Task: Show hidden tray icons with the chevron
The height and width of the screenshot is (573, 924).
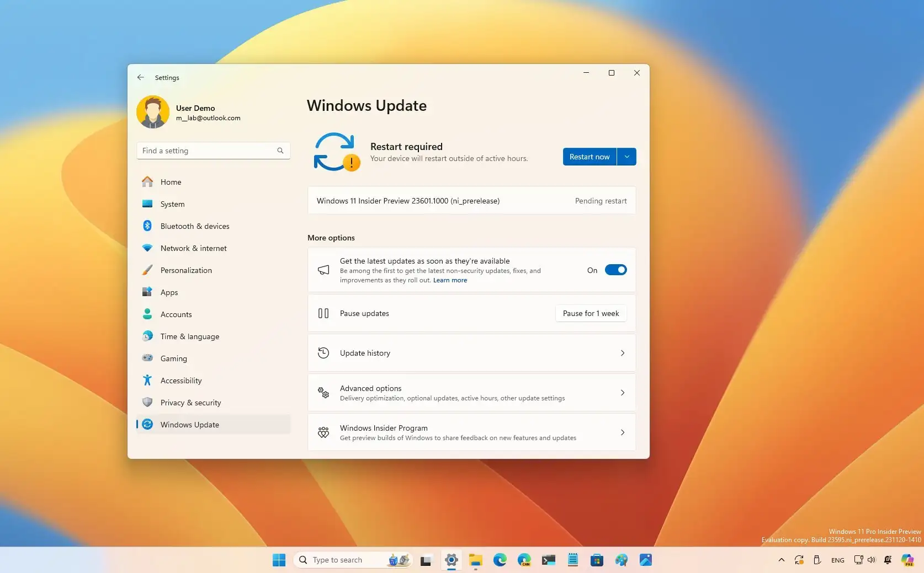Action: click(781, 560)
